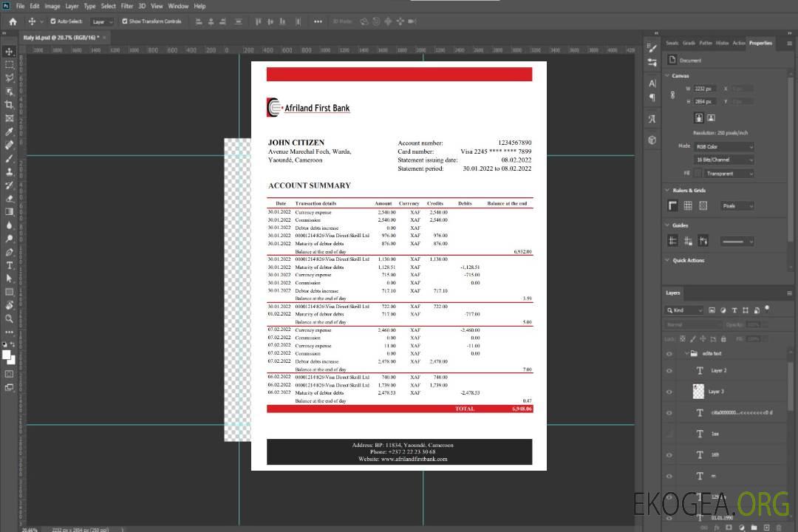Select the Zoom tool
Viewport: 798px width, 532px height.
point(10,318)
